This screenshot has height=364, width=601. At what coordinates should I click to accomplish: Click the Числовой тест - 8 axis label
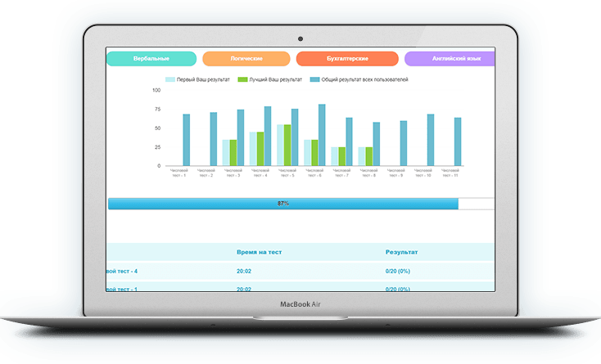(368, 173)
